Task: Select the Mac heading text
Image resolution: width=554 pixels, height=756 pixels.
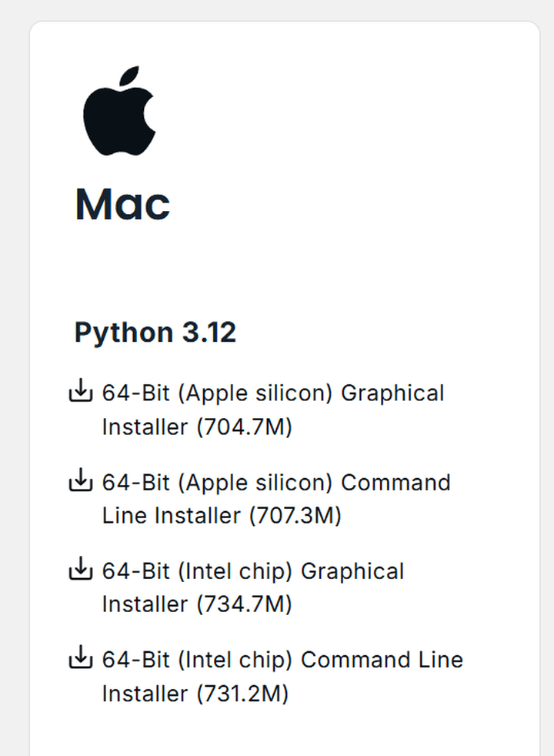Action: 122,204
